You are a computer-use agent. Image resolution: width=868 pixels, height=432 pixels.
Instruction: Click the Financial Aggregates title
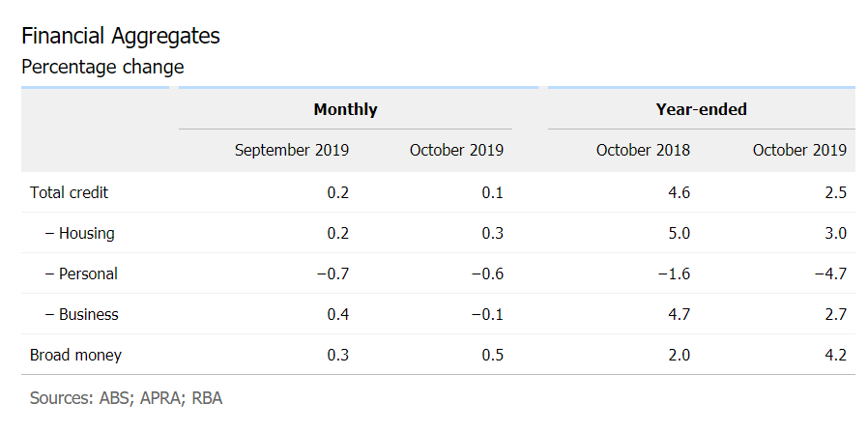pos(121,37)
